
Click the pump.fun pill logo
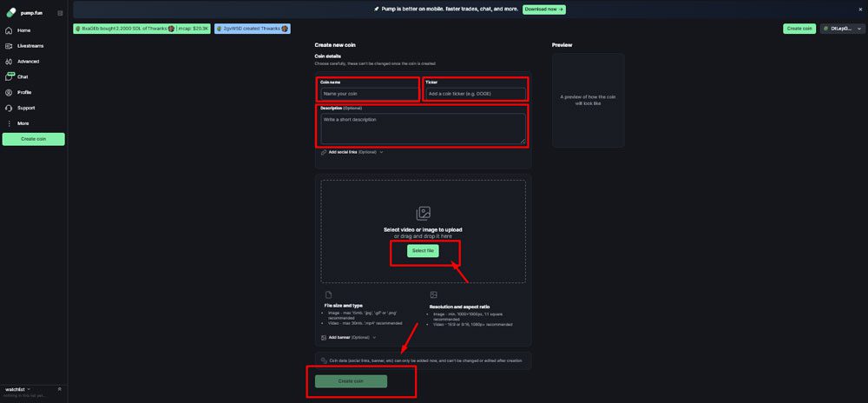pyautogui.click(x=10, y=13)
